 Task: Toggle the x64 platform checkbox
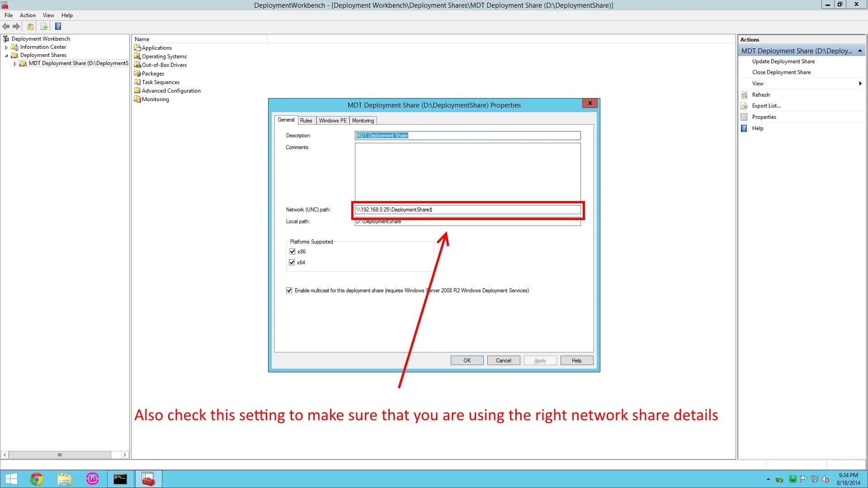(292, 263)
